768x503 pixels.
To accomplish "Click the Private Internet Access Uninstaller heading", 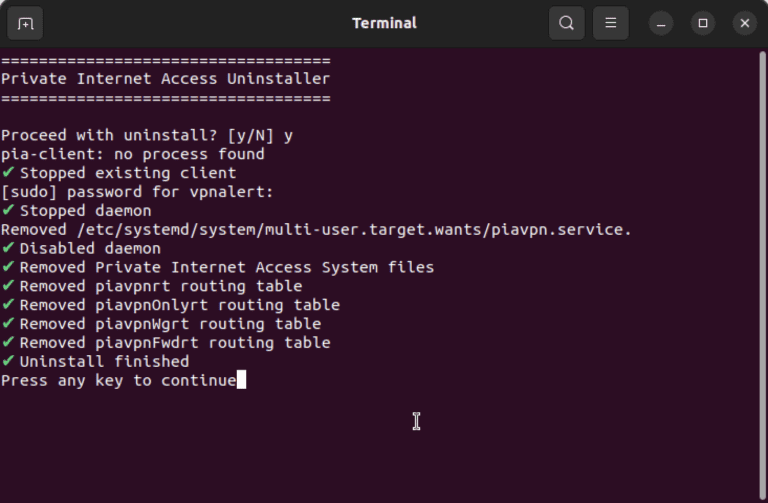I will (165, 78).
